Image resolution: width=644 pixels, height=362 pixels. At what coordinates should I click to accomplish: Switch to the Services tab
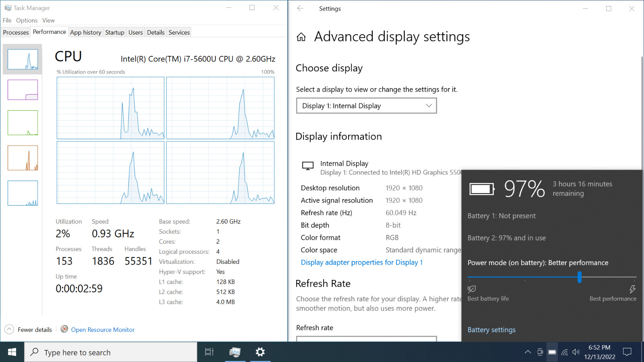(x=179, y=33)
